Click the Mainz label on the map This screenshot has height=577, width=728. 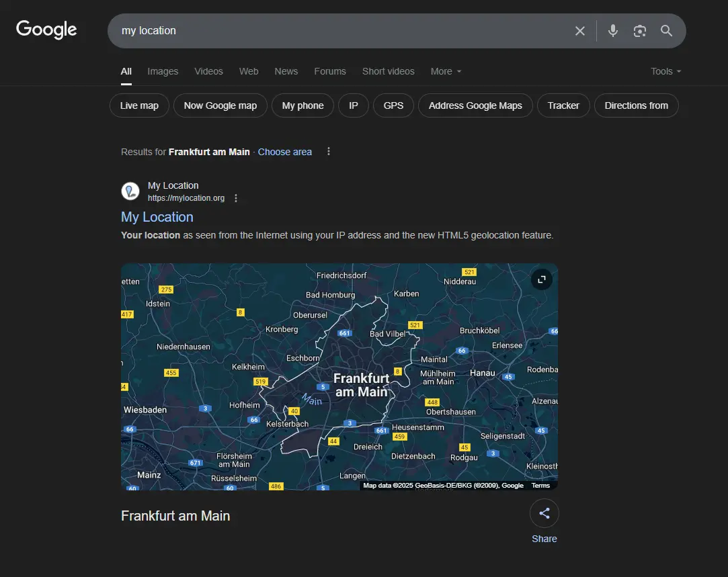149,475
